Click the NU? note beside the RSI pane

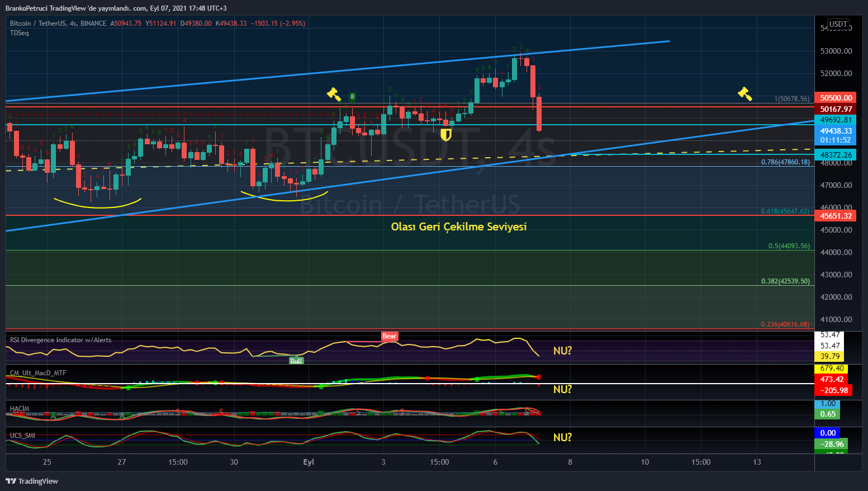point(562,351)
